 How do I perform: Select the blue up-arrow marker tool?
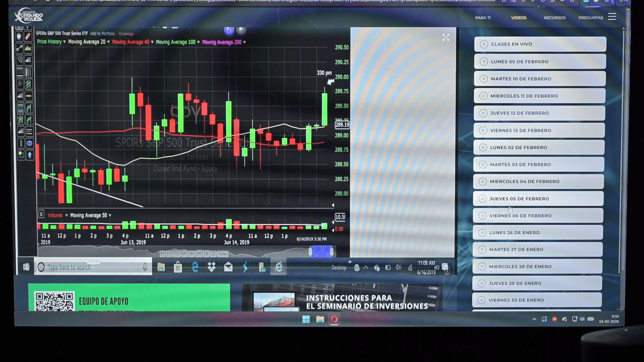coord(30,155)
